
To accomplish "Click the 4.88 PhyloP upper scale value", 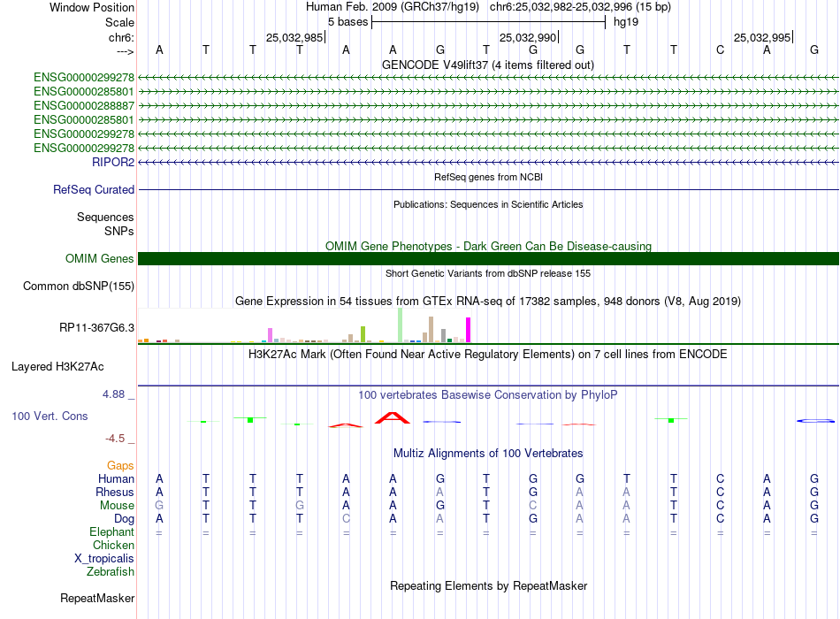I will coord(113,394).
